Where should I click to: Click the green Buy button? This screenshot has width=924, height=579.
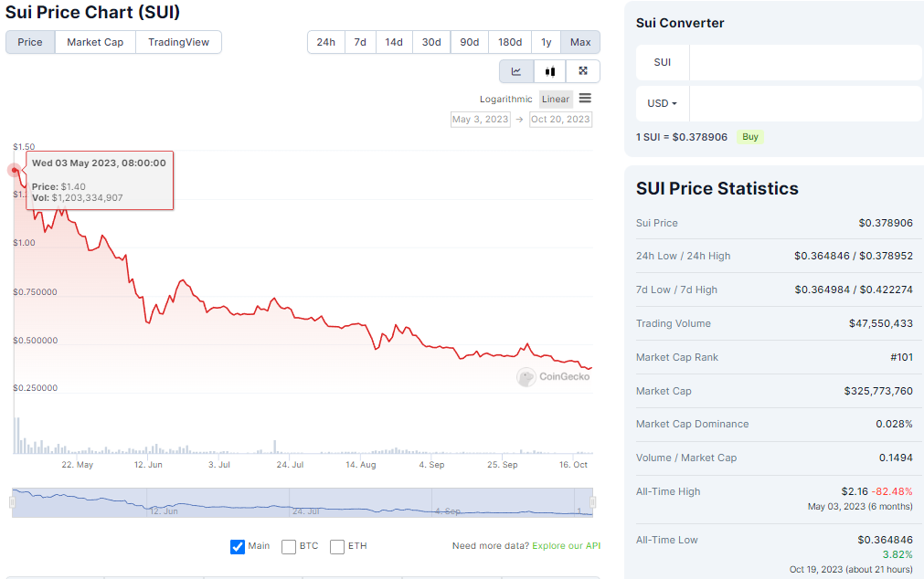click(749, 137)
